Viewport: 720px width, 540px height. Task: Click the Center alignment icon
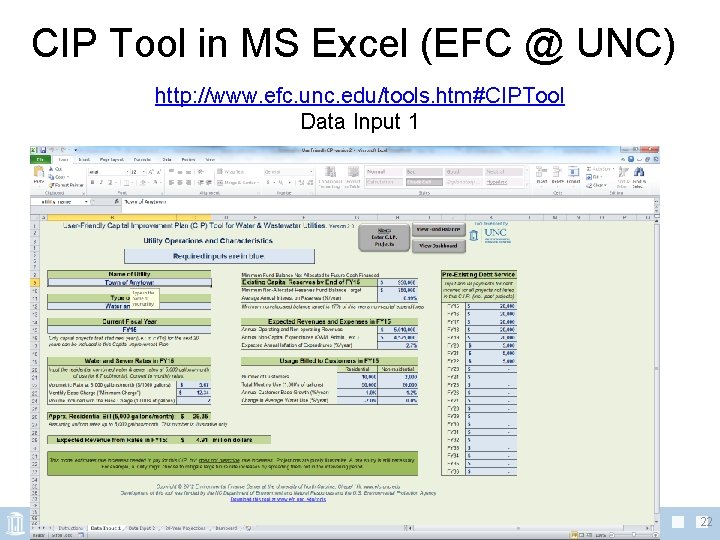[x=180, y=183]
